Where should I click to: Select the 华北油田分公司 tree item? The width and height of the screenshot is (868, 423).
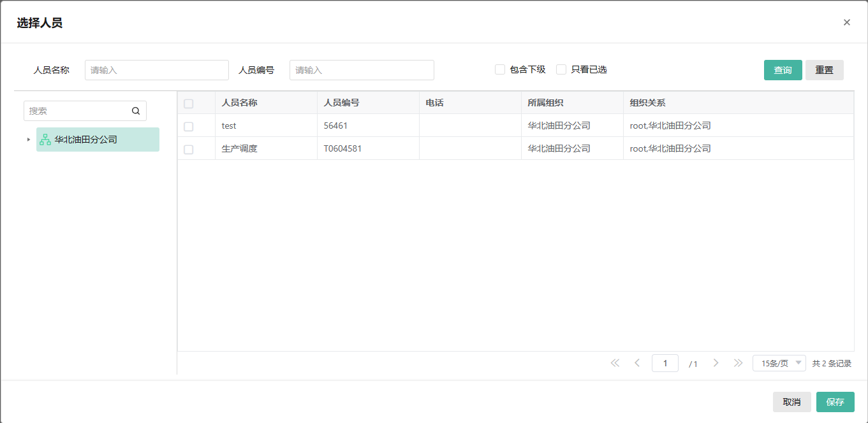[x=85, y=140]
